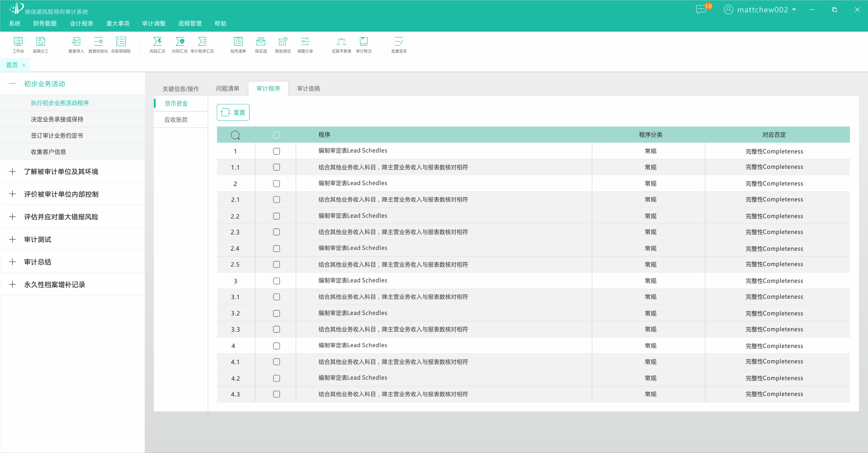Image resolution: width=868 pixels, height=453 pixels.
Task: Open 风险汇总 risk summary tool
Action: (x=157, y=45)
